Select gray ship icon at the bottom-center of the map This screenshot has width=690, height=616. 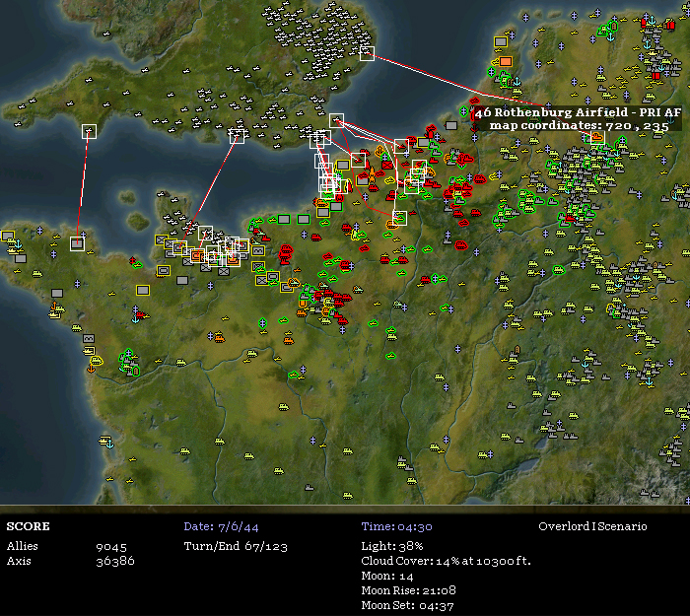coord(310,488)
